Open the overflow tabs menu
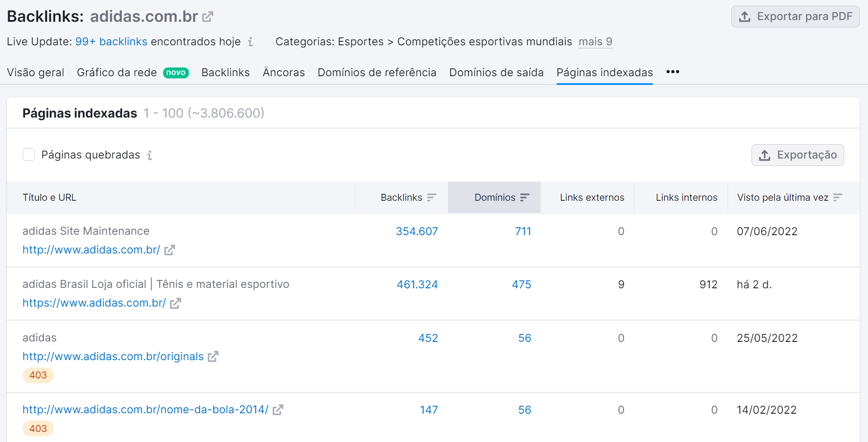 click(x=672, y=72)
